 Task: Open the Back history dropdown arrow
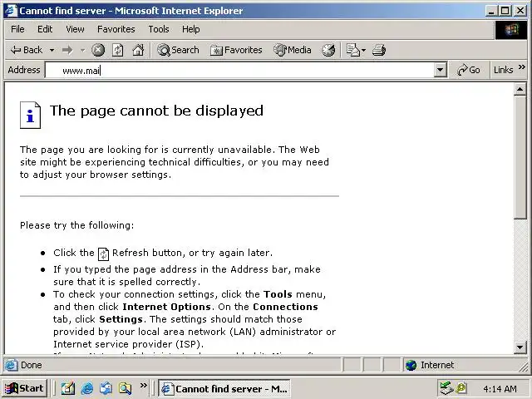click(x=52, y=50)
